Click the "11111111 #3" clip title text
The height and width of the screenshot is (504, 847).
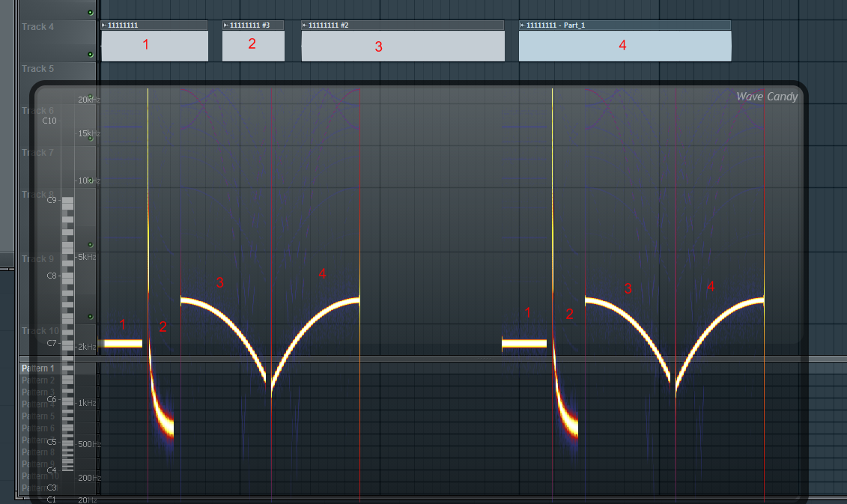pos(249,25)
